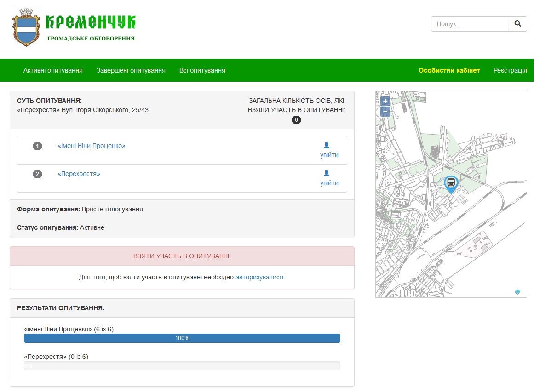Open the «Перехрестя» option link
This screenshot has width=534, height=392.
click(x=79, y=174)
